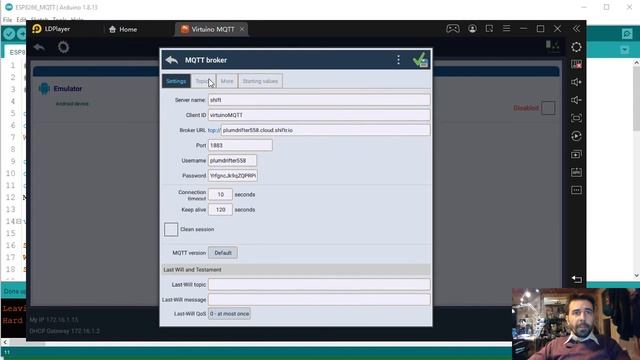This screenshot has height=360, width=640.
Task: Toggle LDPlayer fullscreen sidebar icon
Action: 576,118
